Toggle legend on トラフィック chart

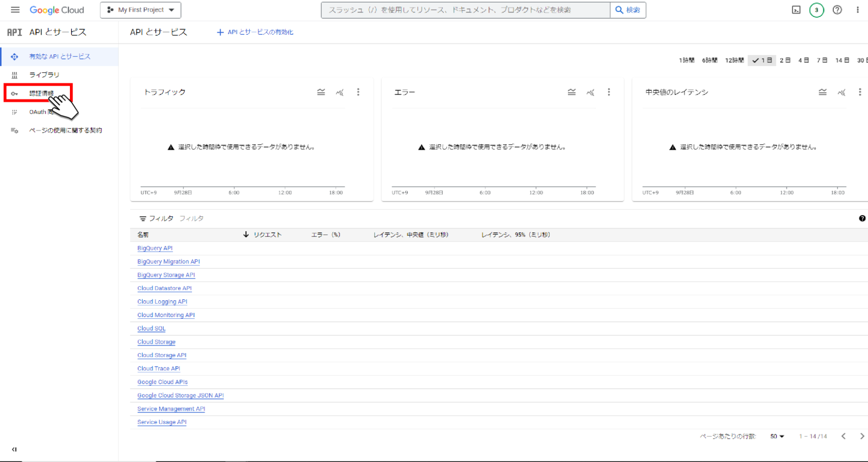pos(321,92)
